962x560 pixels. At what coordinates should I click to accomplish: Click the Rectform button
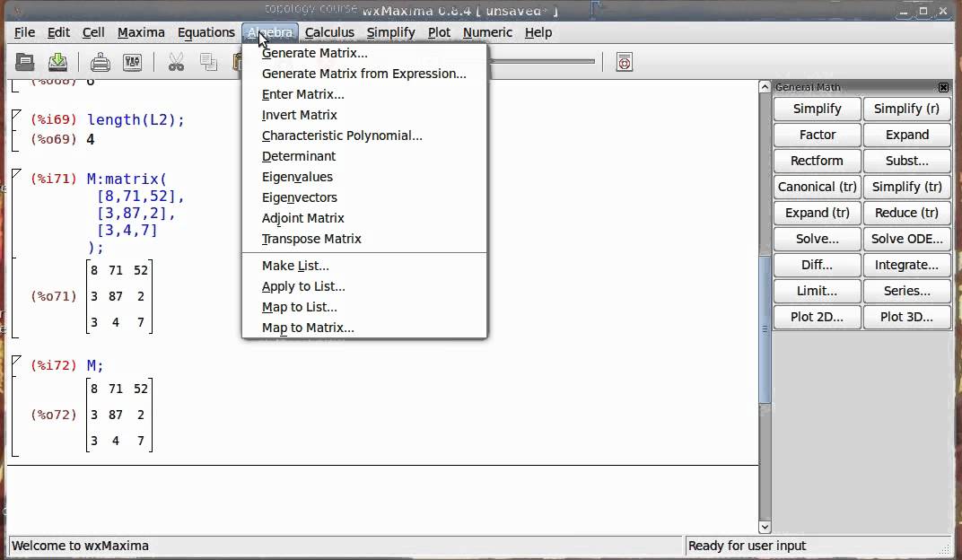pyautogui.click(x=818, y=161)
